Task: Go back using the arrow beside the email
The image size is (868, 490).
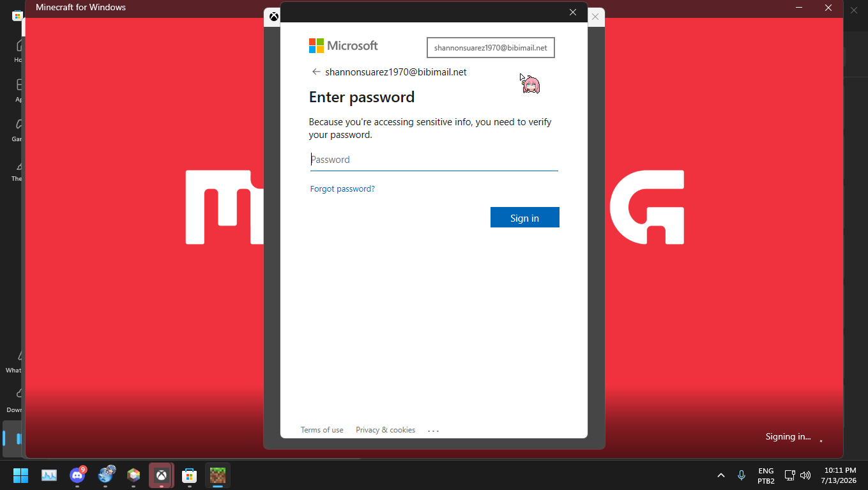Action: 316,72
